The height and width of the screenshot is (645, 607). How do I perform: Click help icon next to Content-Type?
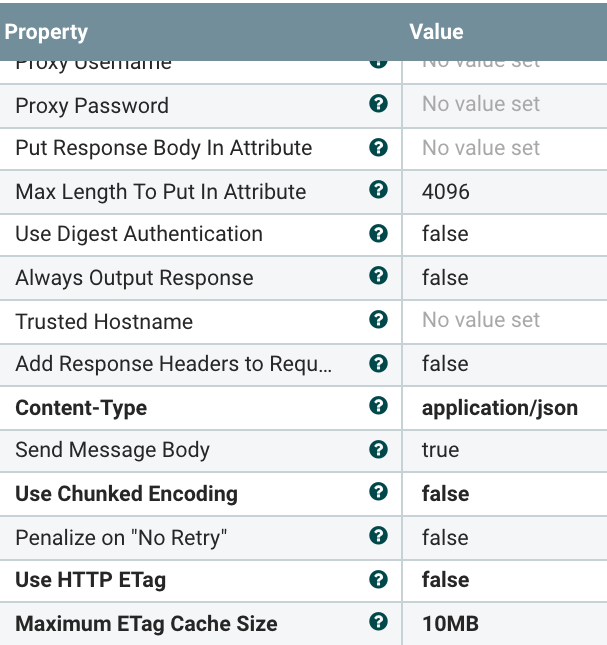coord(378,406)
